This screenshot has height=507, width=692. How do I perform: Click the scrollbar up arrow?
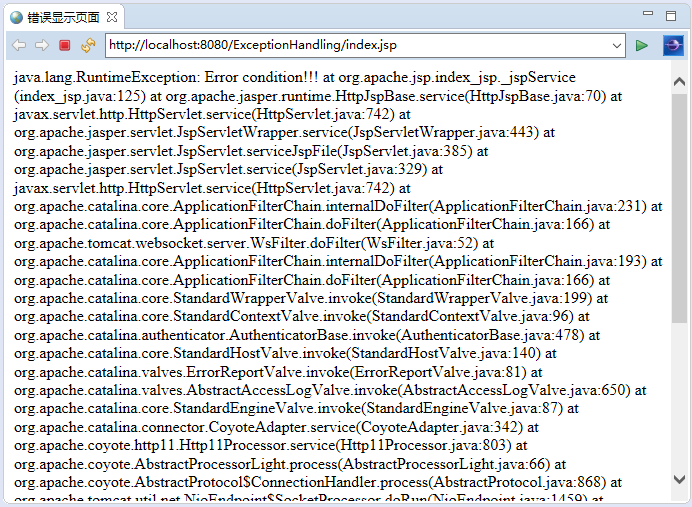coord(680,81)
